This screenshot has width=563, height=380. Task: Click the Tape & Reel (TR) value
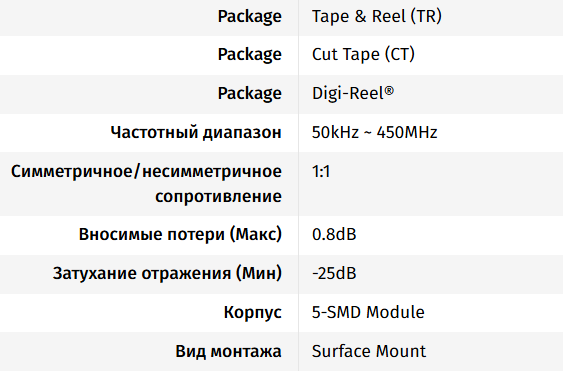click(x=377, y=17)
